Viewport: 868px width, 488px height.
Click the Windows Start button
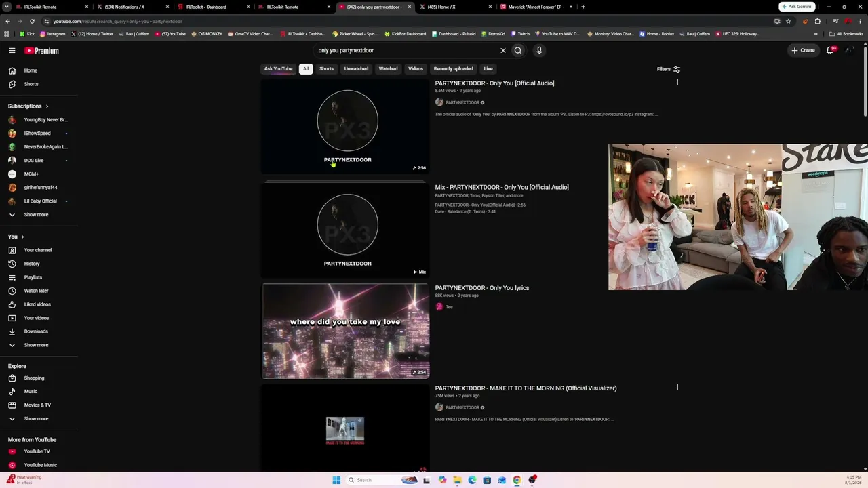point(336,480)
